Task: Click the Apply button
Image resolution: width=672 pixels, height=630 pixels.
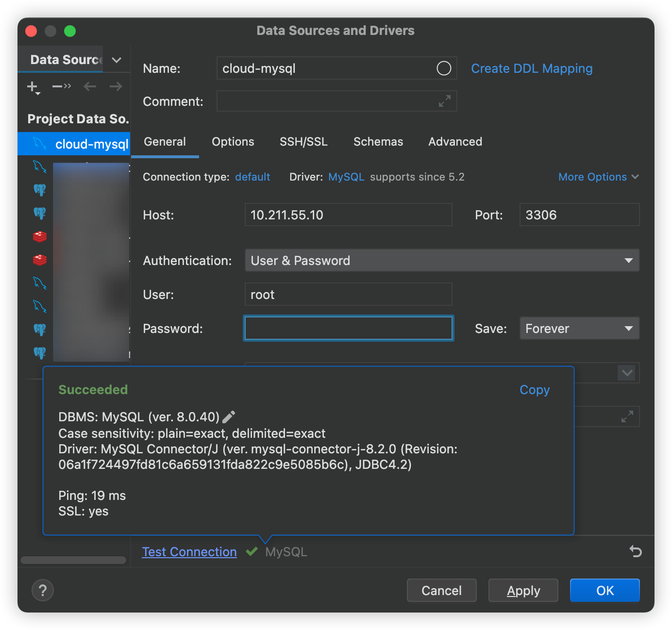Action: 523,590
